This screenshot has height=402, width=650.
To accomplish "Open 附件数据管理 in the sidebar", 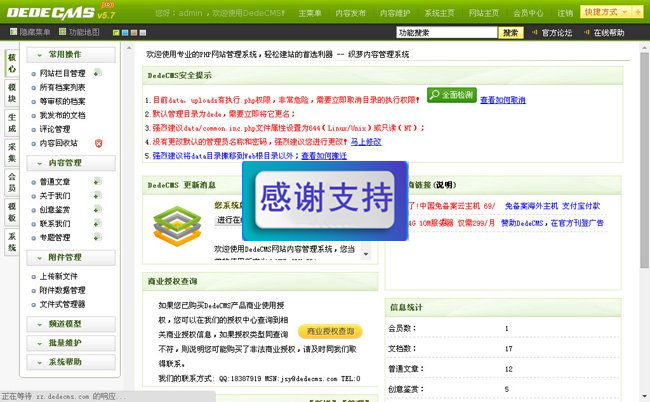I will click(62, 291).
